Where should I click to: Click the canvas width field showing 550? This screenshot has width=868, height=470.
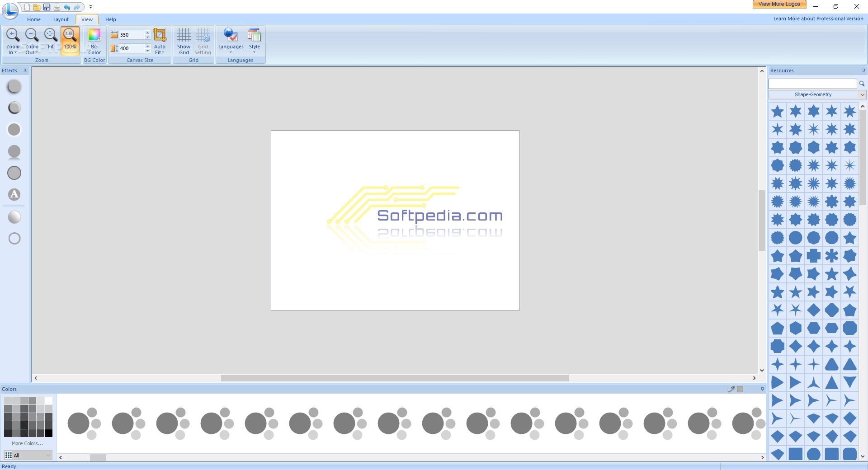click(132, 35)
